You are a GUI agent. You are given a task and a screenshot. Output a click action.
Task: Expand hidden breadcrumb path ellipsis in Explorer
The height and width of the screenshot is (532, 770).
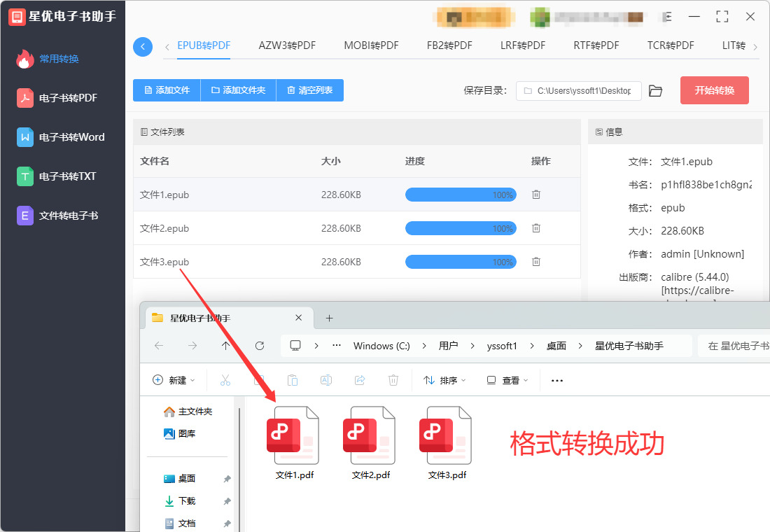click(x=337, y=345)
